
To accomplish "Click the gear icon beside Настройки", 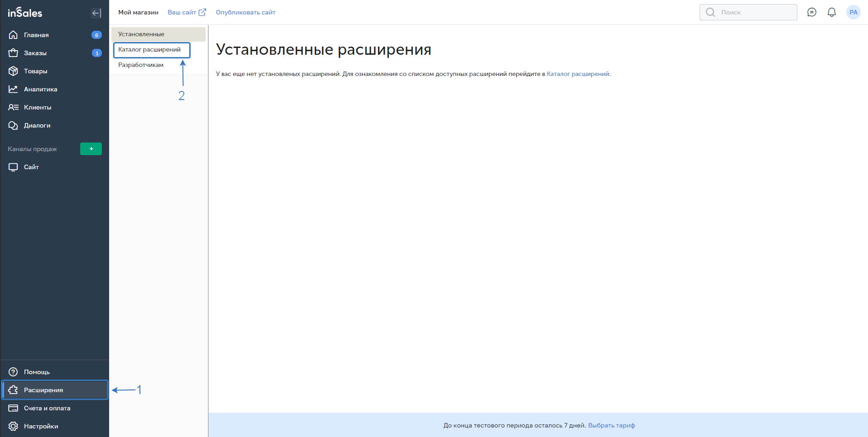I will click(13, 426).
